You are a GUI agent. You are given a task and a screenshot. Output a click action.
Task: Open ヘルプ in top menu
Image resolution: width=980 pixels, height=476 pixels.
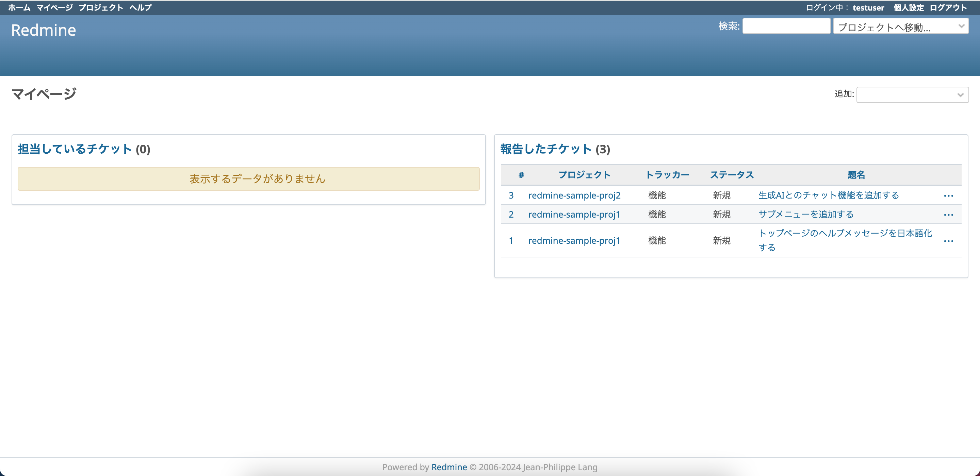pyautogui.click(x=141, y=7)
